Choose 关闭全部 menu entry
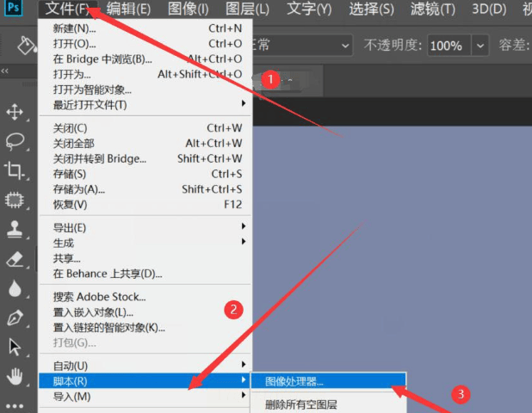532x413 pixels. pyautogui.click(x=145, y=144)
